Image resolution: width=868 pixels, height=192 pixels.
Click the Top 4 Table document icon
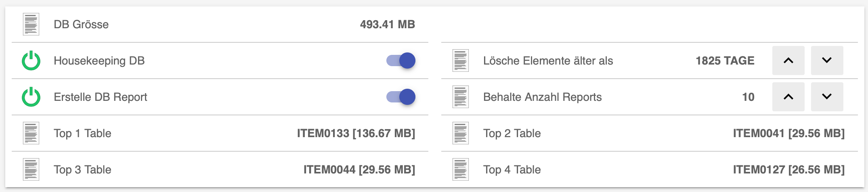click(x=461, y=169)
